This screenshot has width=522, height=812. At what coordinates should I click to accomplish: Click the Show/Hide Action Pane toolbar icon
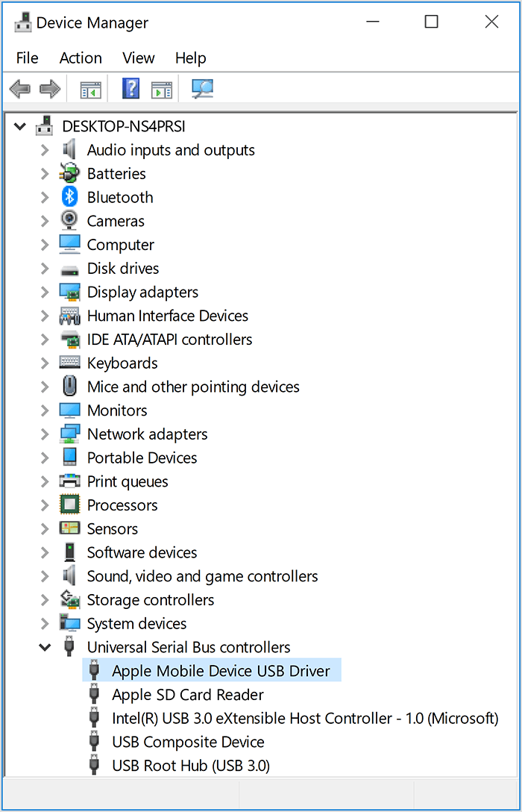(161, 90)
